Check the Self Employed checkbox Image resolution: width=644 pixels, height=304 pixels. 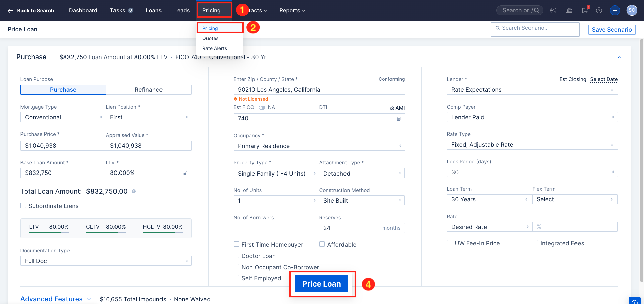(x=236, y=278)
